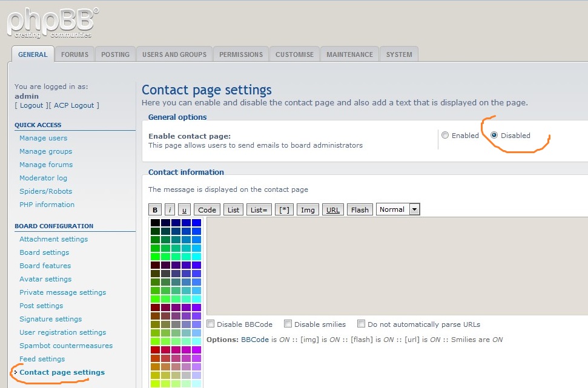Image resolution: width=588 pixels, height=388 pixels.
Task: Open the Normal font size dropdown
Action: pyautogui.click(x=398, y=209)
